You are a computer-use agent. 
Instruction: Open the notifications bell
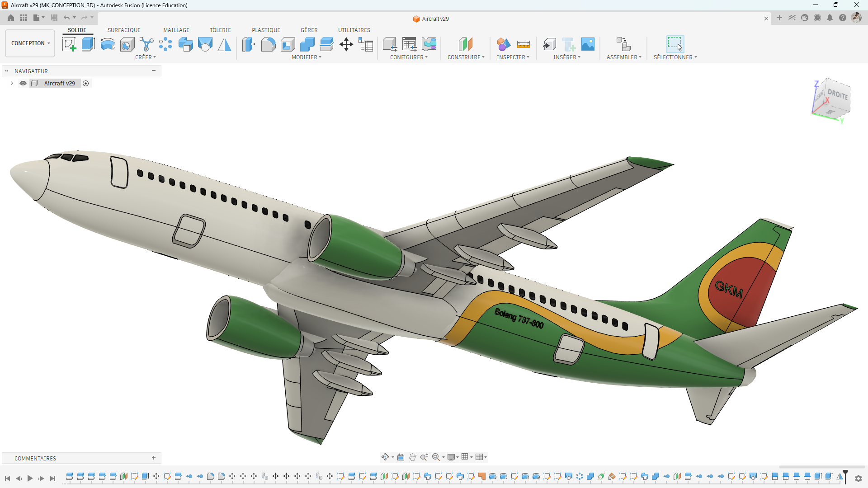830,18
